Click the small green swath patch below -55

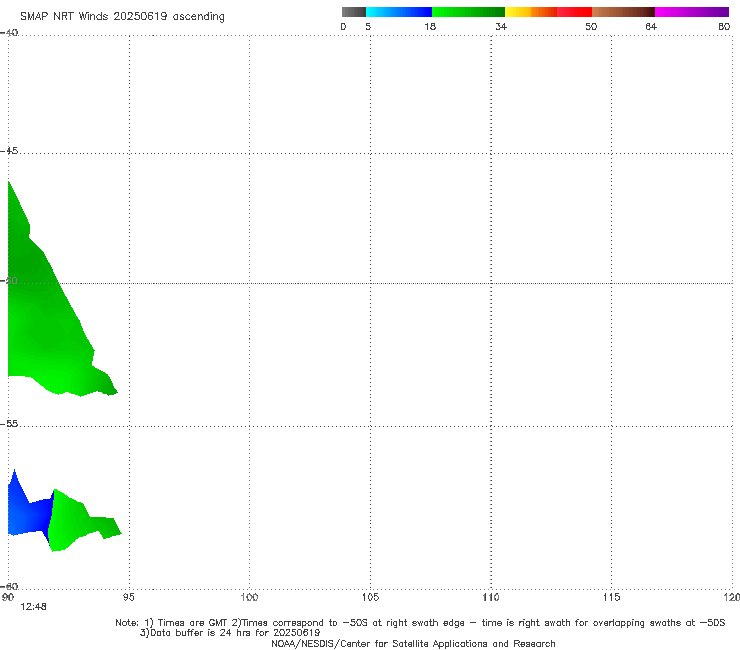coord(73,522)
